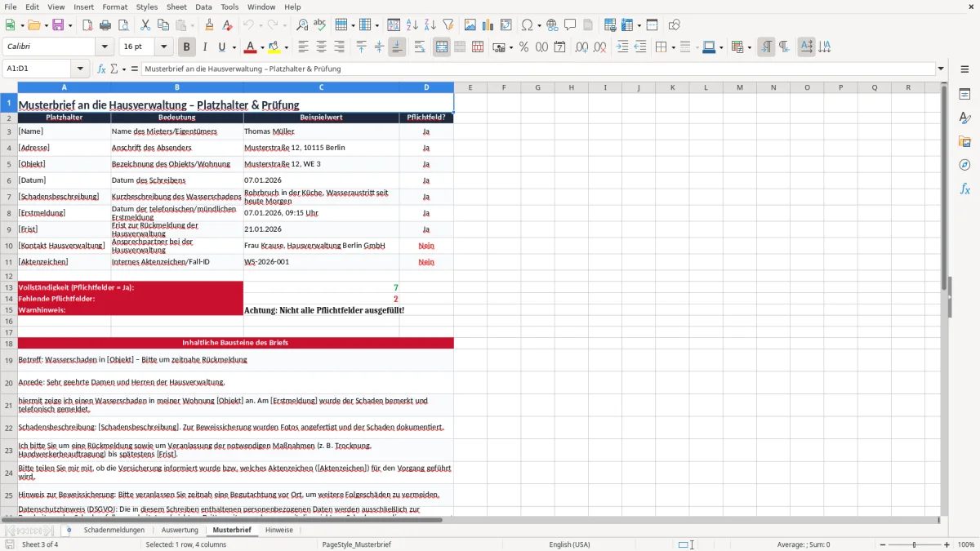Image resolution: width=980 pixels, height=551 pixels.
Task: Open Font Size dropdown arrow
Action: [164, 47]
